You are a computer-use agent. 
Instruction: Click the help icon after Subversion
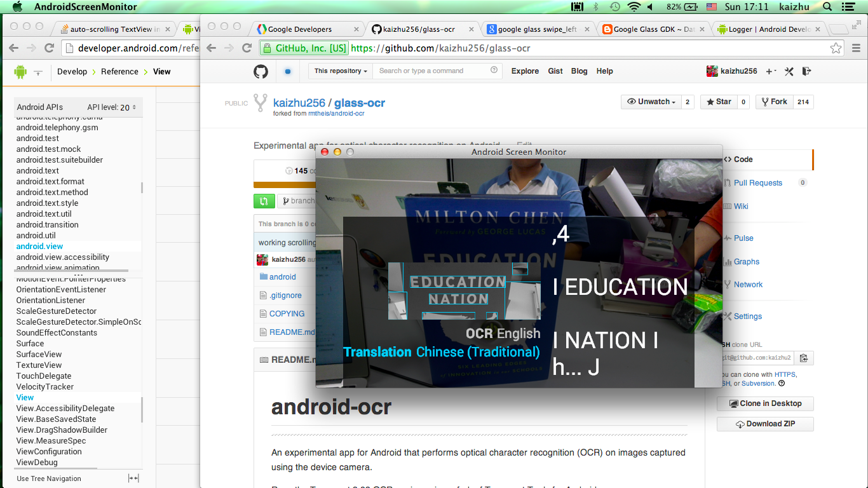tap(782, 383)
